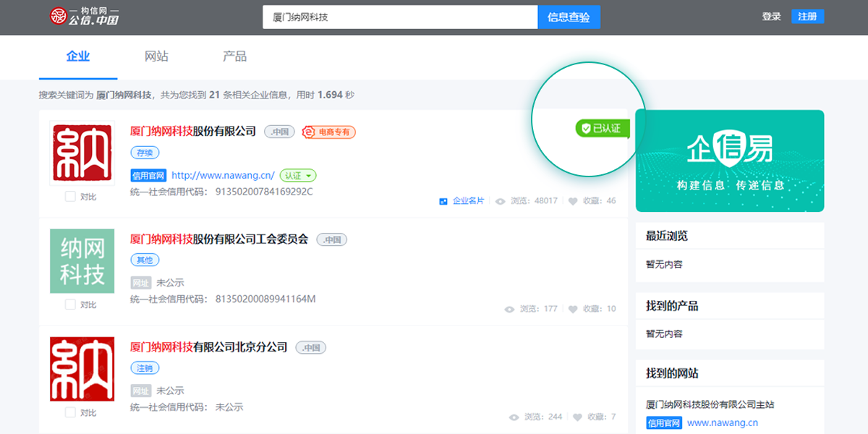The width and height of the screenshot is (868, 434).
Task: Click the eye 浏览 icon showing 48017
Action: tap(500, 201)
